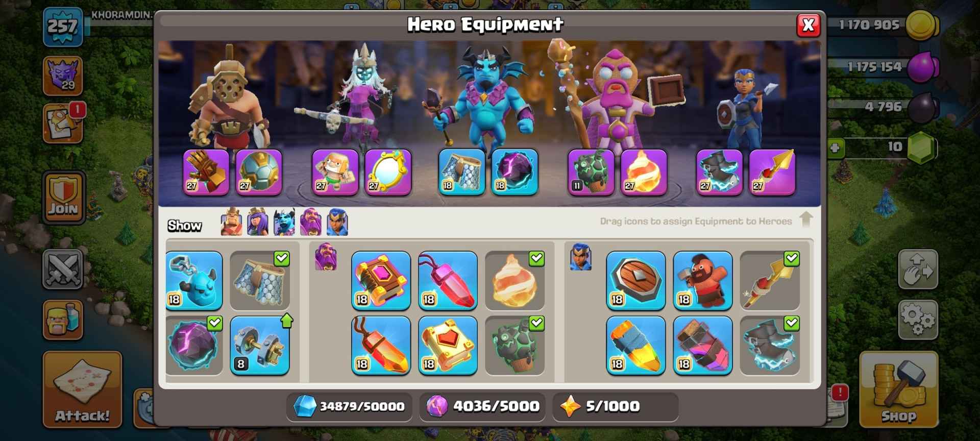The height and width of the screenshot is (441, 980).
Task: Click the up arrow beside drag hint
Action: click(806, 219)
